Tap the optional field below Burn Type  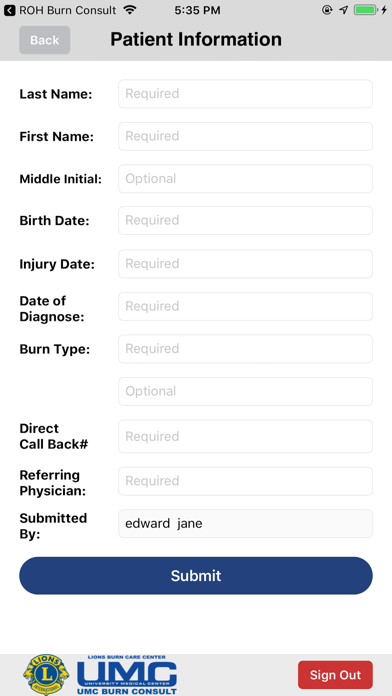point(245,392)
